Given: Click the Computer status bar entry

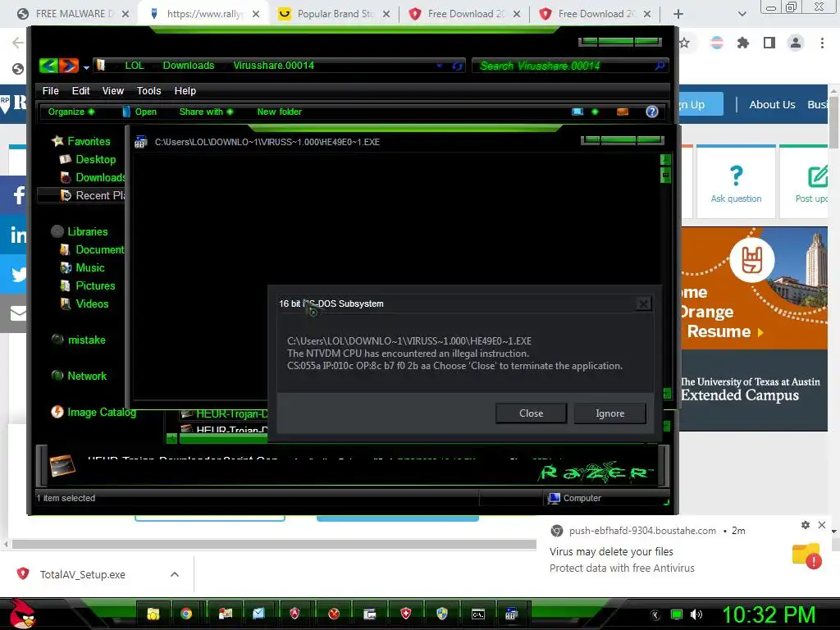Looking at the screenshot, I should (x=574, y=498).
